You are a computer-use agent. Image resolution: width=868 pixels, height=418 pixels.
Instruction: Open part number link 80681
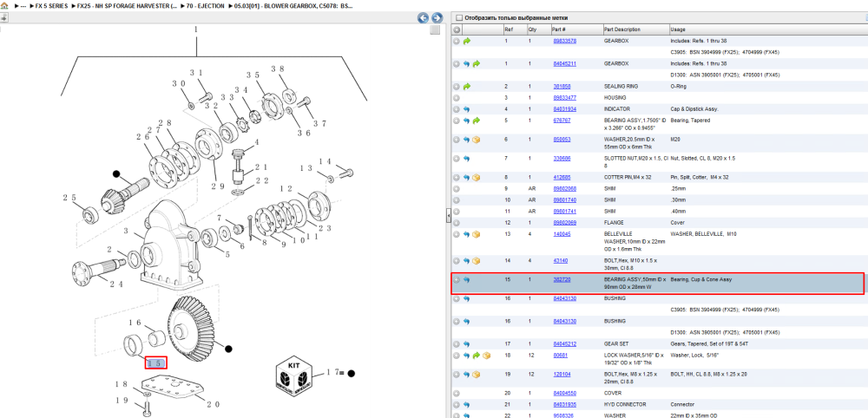[561, 356]
